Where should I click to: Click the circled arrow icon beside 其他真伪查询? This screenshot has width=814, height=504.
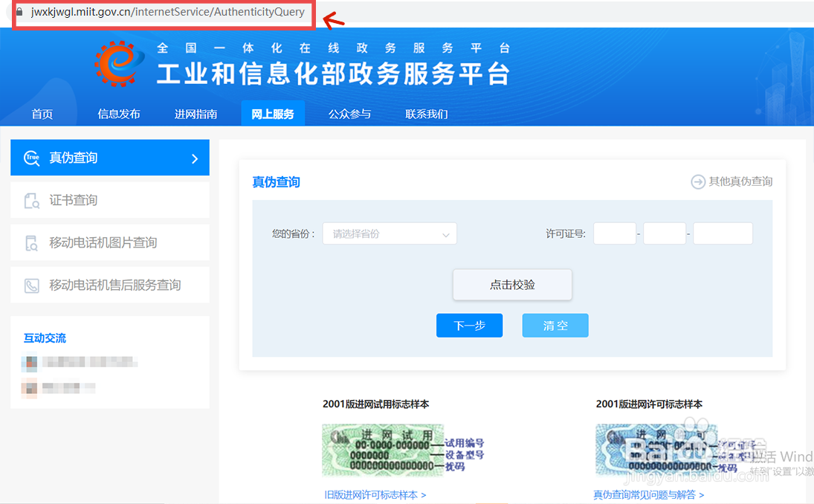coord(698,181)
